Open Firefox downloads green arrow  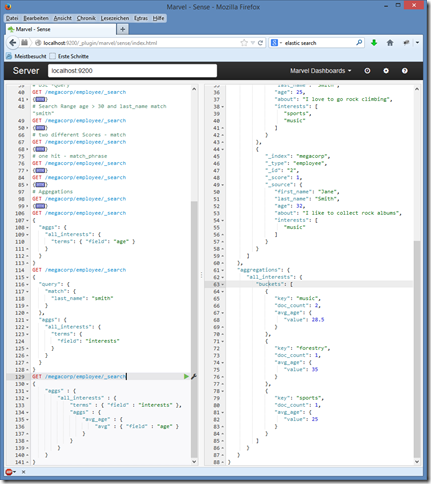point(374,43)
